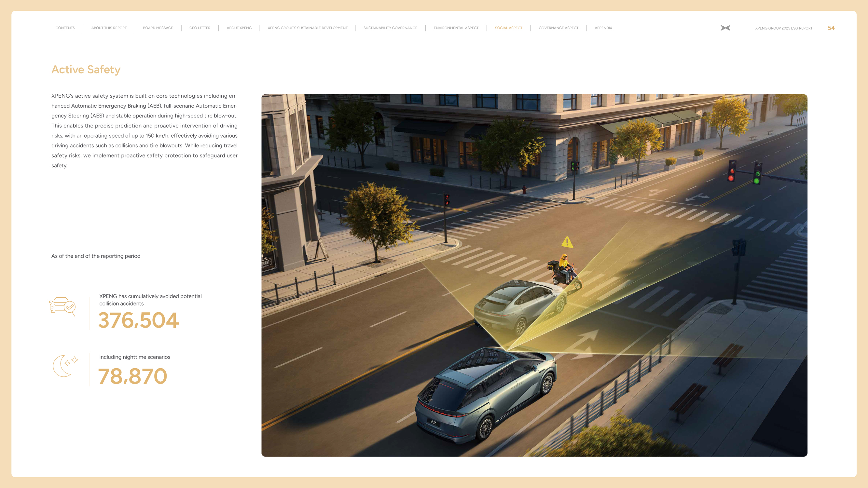Click the Active Safety heading
The height and width of the screenshot is (488, 868).
[x=86, y=69]
